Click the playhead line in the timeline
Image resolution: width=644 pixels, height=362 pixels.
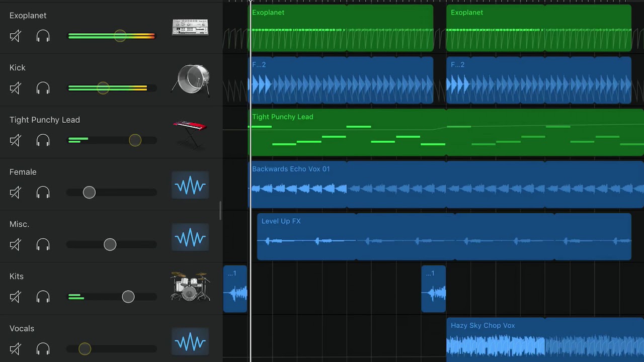tap(251, 181)
